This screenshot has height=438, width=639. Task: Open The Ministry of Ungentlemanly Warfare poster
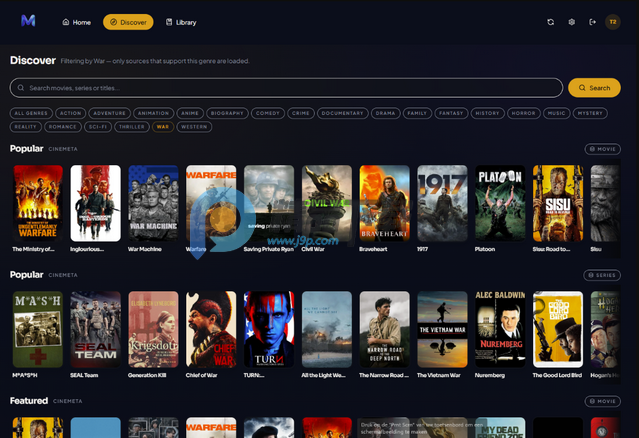click(38, 203)
